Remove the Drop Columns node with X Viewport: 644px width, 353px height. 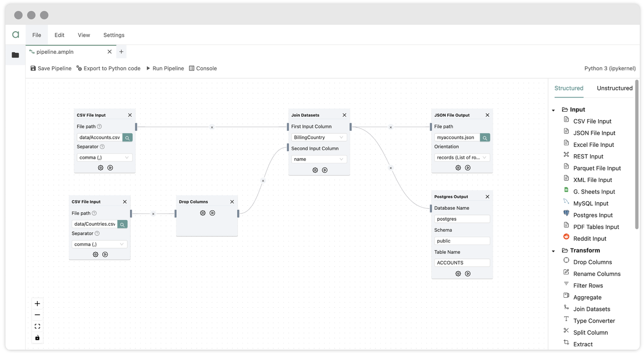click(x=232, y=202)
